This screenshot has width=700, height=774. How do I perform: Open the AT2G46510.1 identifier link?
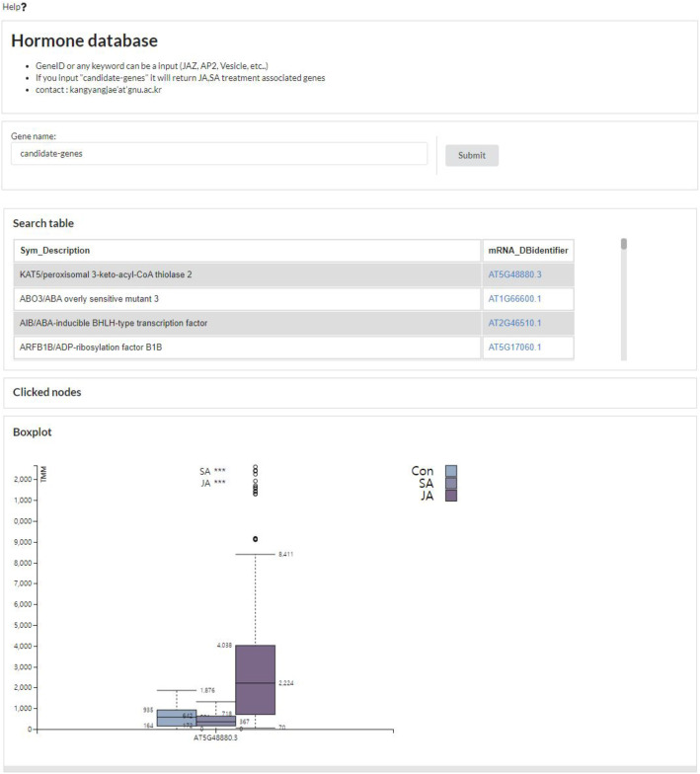[514, 323]
